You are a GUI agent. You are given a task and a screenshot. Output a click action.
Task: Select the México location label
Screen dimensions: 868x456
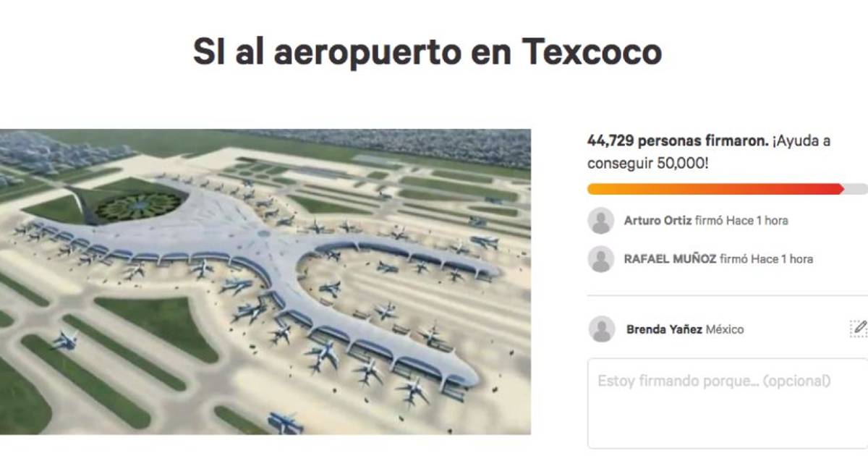[x=725, y=329]
